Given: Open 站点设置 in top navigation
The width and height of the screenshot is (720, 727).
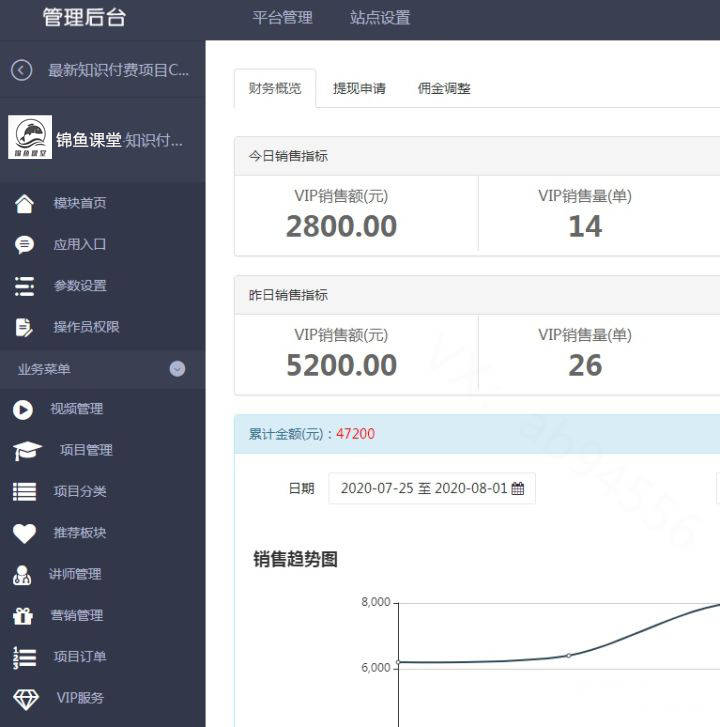Looking at the screenshot, I should (x=380, y=18).
